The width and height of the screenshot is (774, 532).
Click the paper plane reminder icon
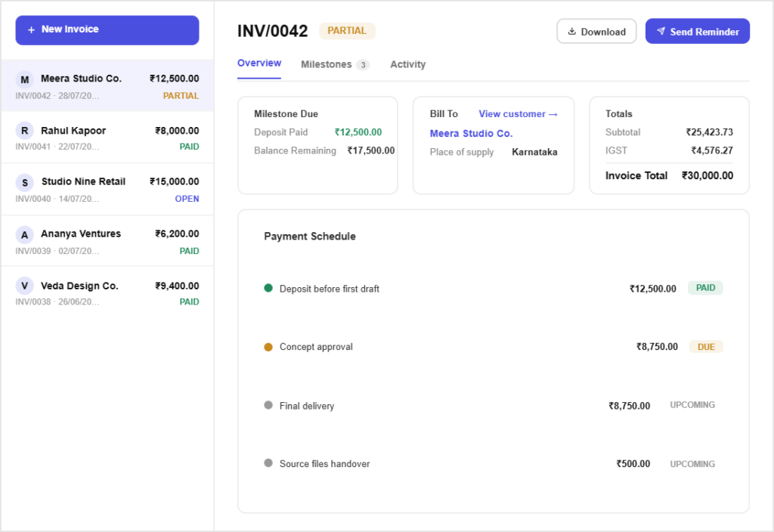point(661,31)
